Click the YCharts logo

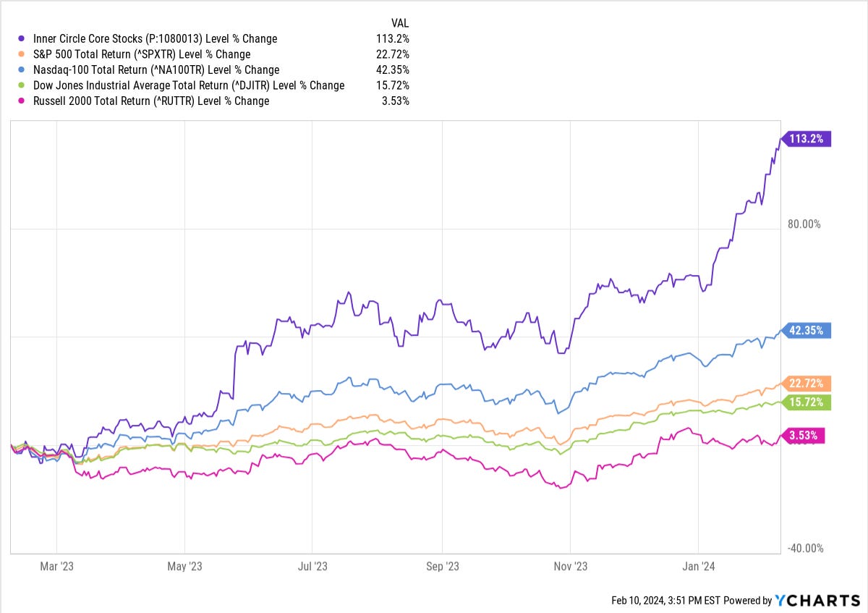click(x=817, y=600)
